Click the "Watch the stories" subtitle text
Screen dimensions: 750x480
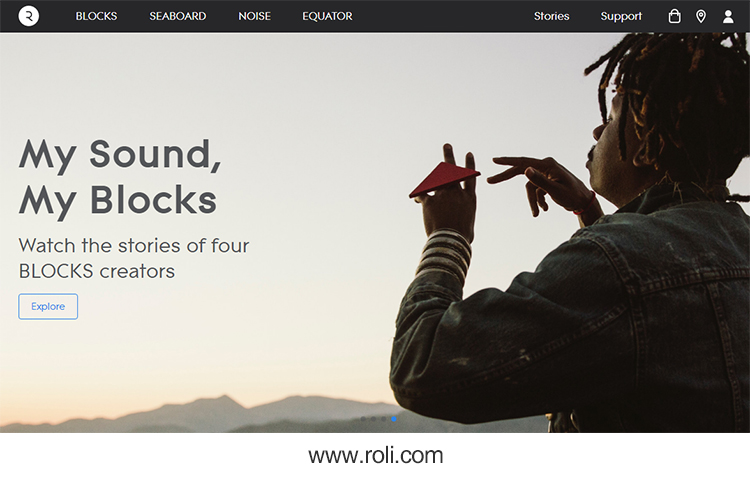point(134,258)
